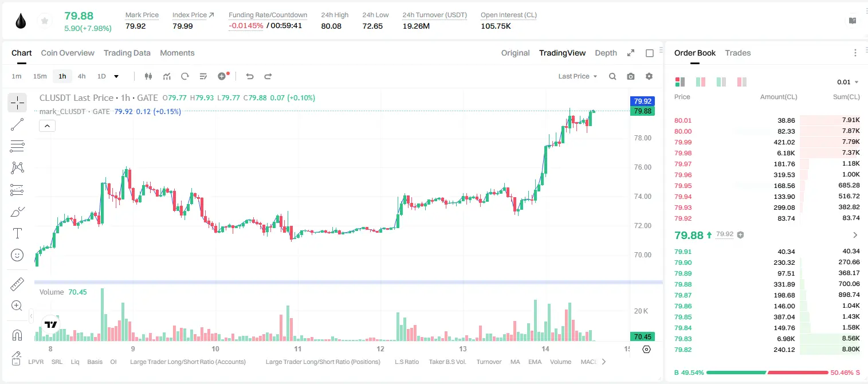This screenshot has width=868, height=384.
Task: Add the EMA indicator
Action: click(535, 362)
